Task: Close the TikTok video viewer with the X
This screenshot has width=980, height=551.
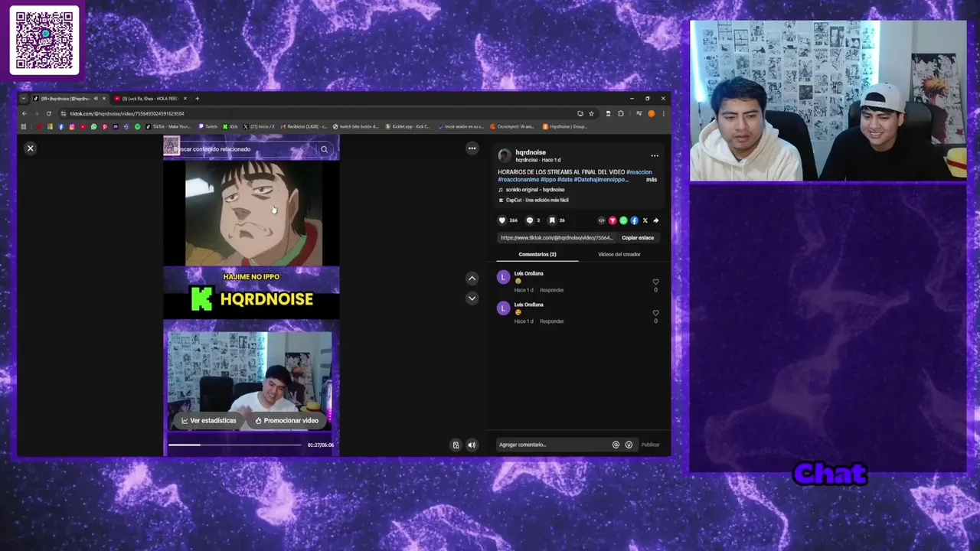Action: click(31, 148)
